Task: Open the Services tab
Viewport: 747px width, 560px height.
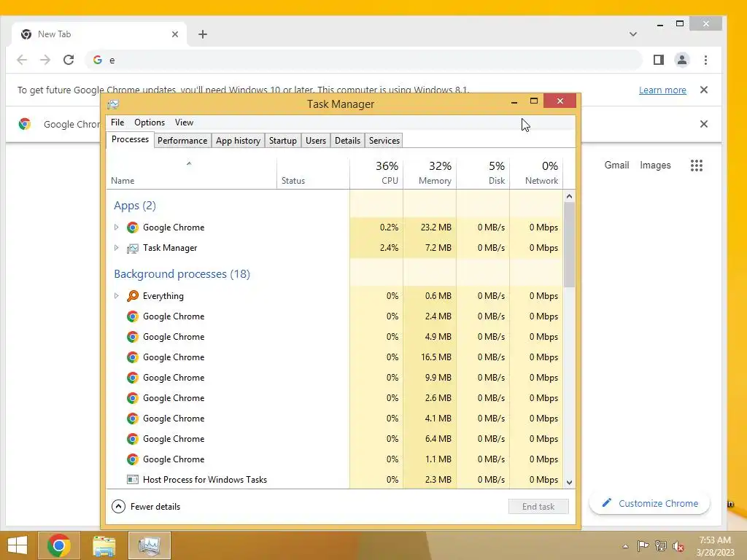Action: tap(384, 141)
